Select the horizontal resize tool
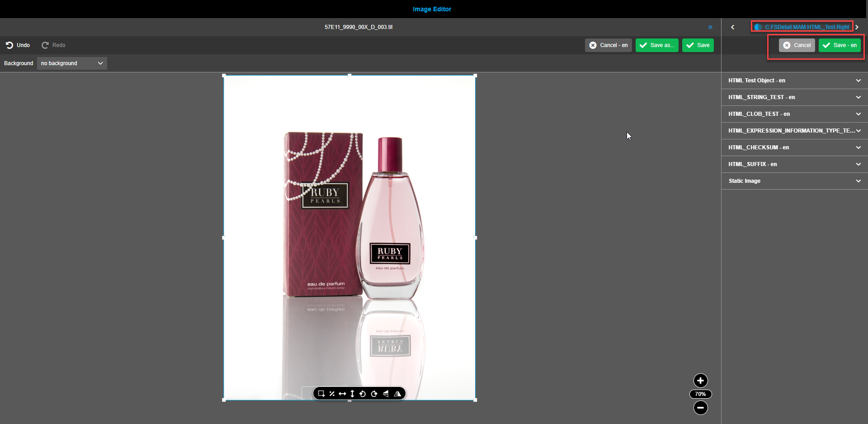 342,393
